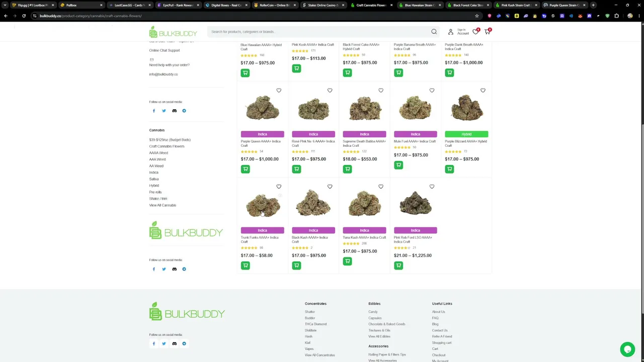Open a new browser tab
Screen dimensions: 644x362
click(x=593, y=5)
